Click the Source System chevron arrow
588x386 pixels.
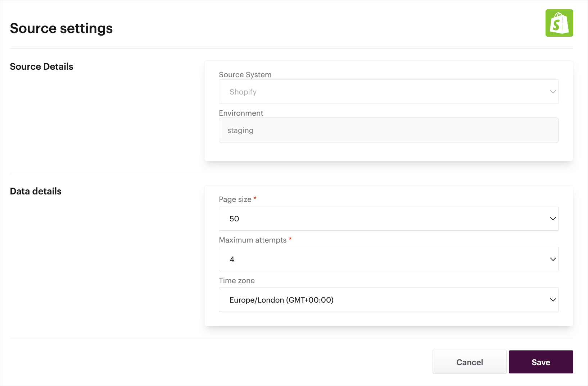553,92
